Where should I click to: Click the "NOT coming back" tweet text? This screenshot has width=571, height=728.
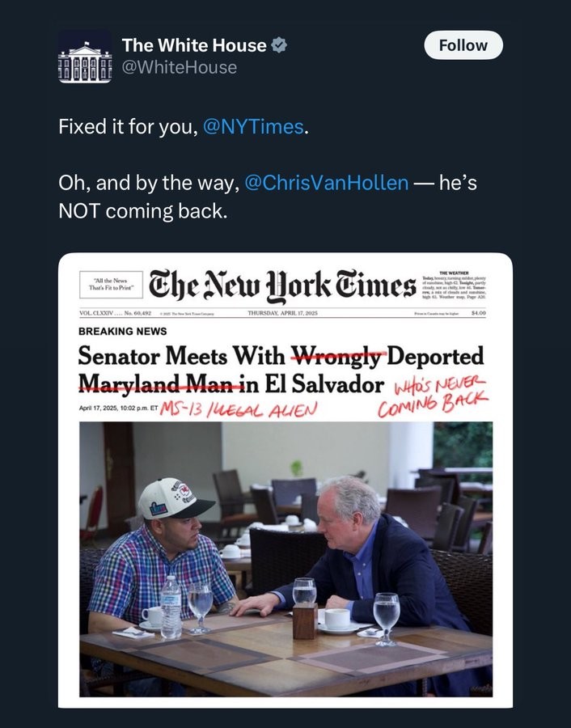(x=143, y=211)
